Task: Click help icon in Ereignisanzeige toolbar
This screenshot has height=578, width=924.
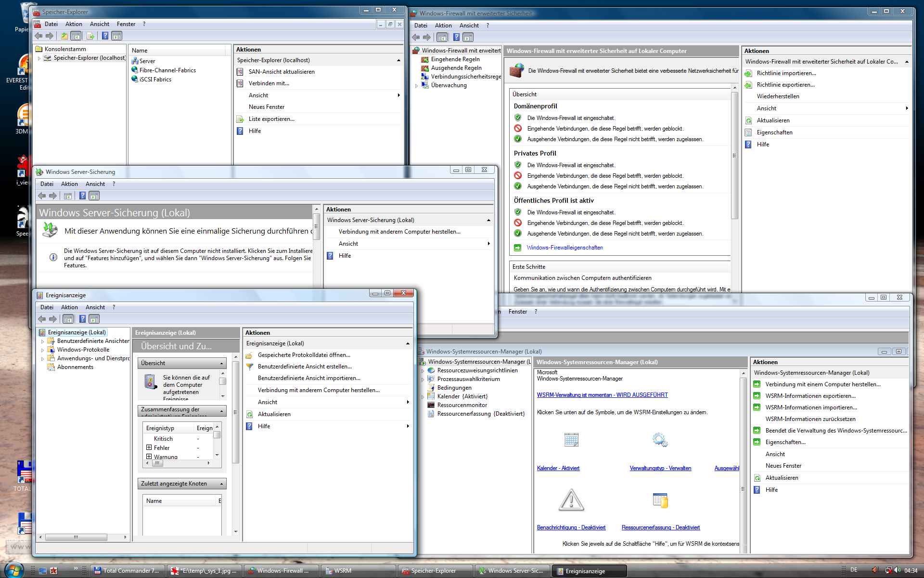Action: (82, 319)
